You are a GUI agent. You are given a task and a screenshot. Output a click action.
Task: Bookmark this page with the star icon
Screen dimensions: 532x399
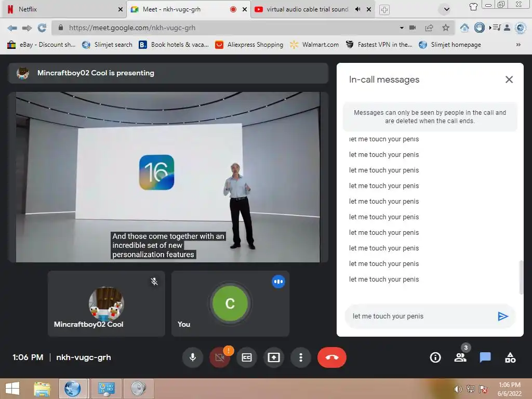(445, 28)
